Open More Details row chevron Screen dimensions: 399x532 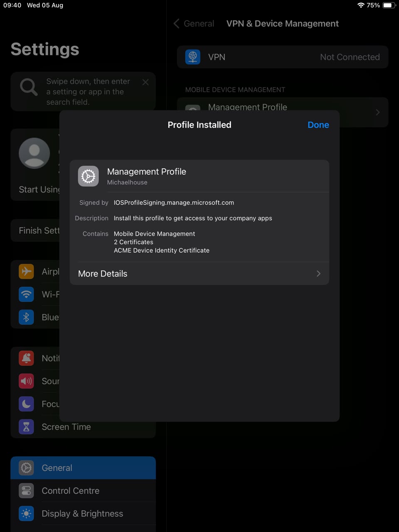pos(318,273)
